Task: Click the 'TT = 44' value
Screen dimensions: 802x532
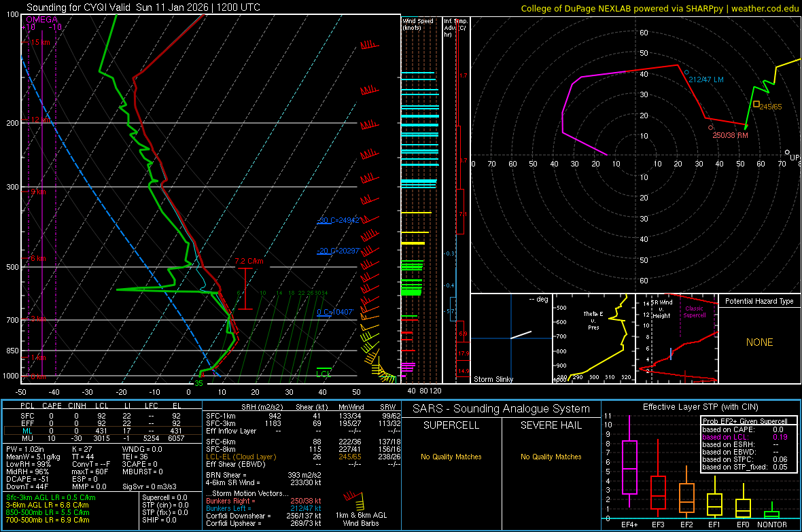Action: click(x=83, y=457)
